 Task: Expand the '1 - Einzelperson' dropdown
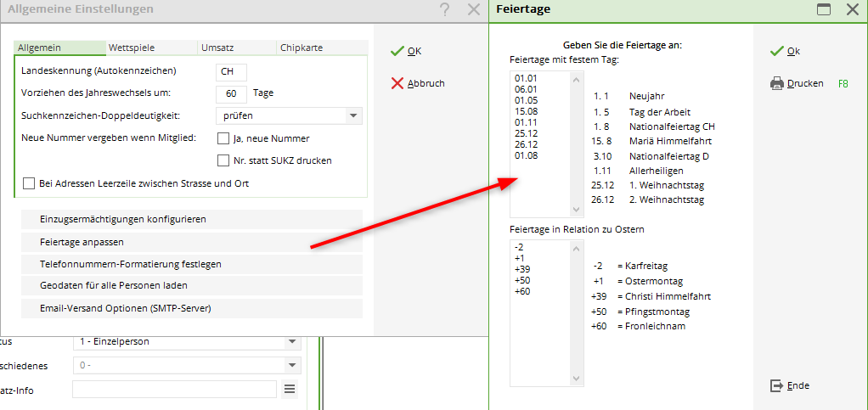click(x=292, y=342)
